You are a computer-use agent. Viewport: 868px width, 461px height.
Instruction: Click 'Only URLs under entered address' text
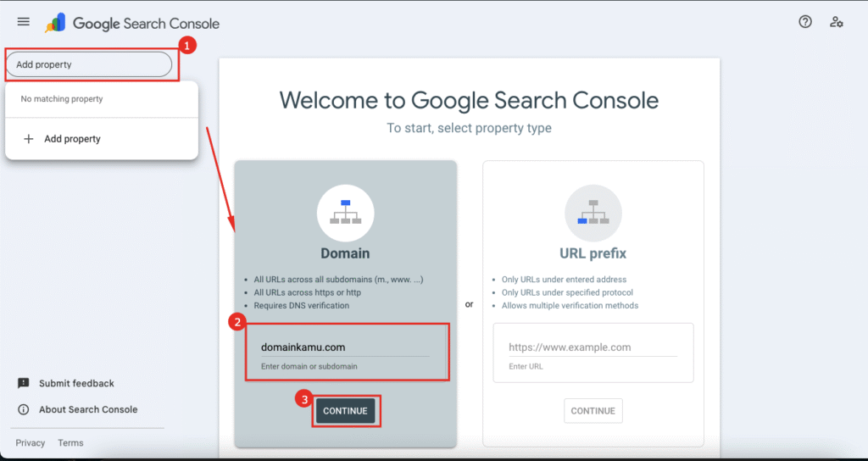564,280
